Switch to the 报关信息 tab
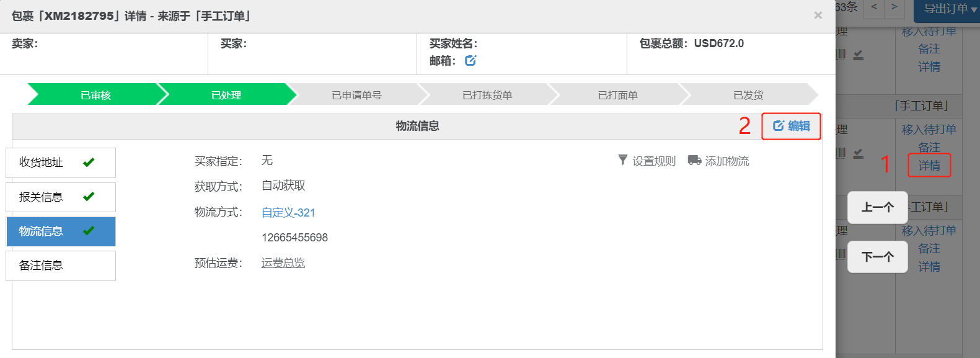 (61, 197)
